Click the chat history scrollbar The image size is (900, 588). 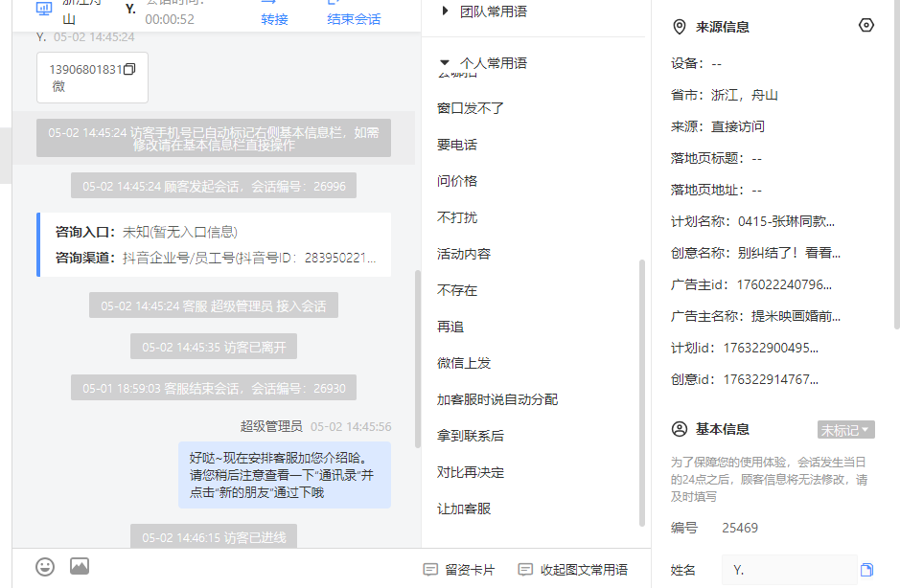[x=418, y=358]
